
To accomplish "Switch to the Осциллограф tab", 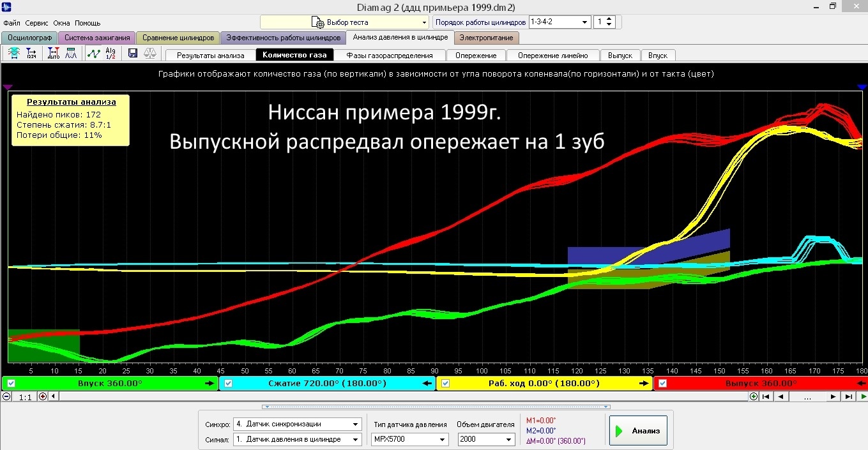I will (x=29, y=38).
